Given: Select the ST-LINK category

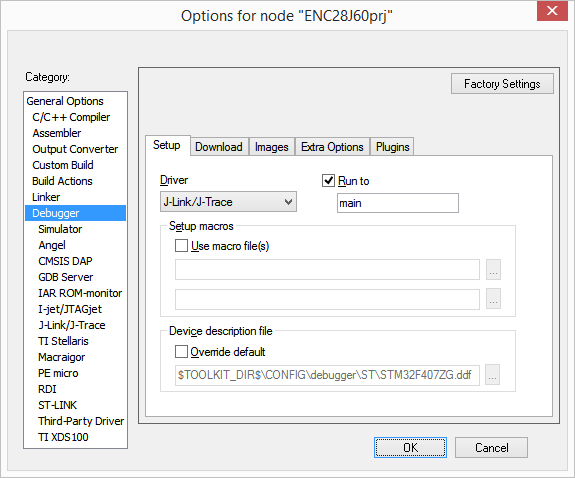Looking at the screenshot, I should click(58, 405).
